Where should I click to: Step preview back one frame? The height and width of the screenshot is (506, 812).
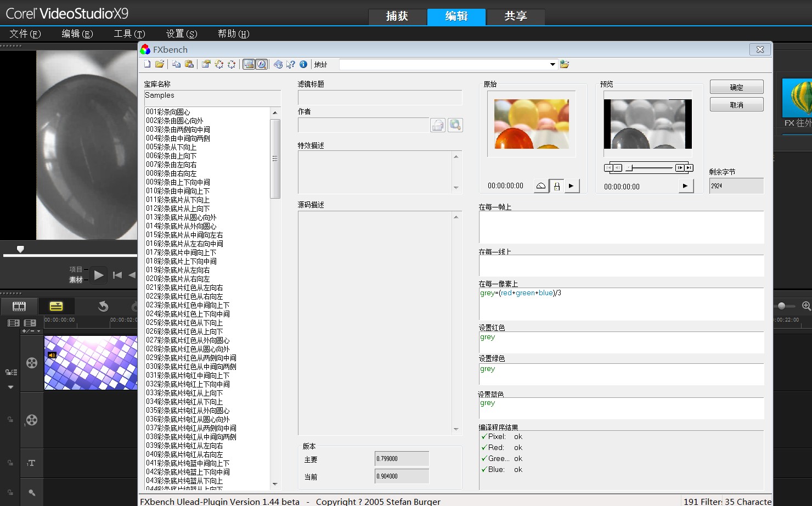click(618, 168)
